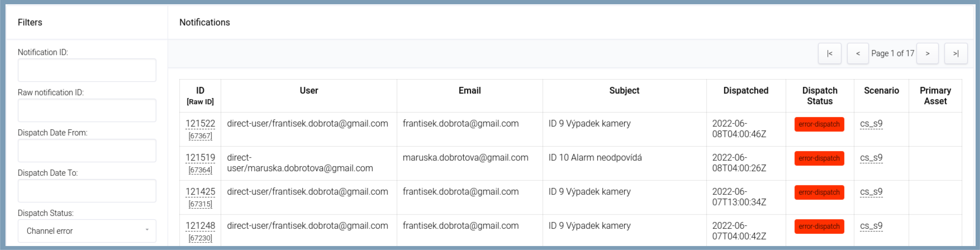
Task: Open notification ID 121248
Action: [200, 226]
